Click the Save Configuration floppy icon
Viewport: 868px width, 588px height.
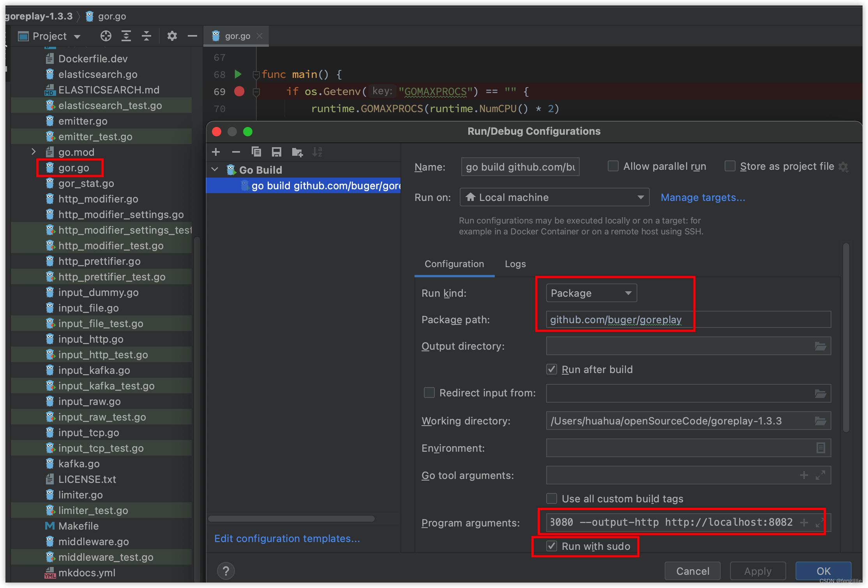pyautogui.click(x=276, y=152)
